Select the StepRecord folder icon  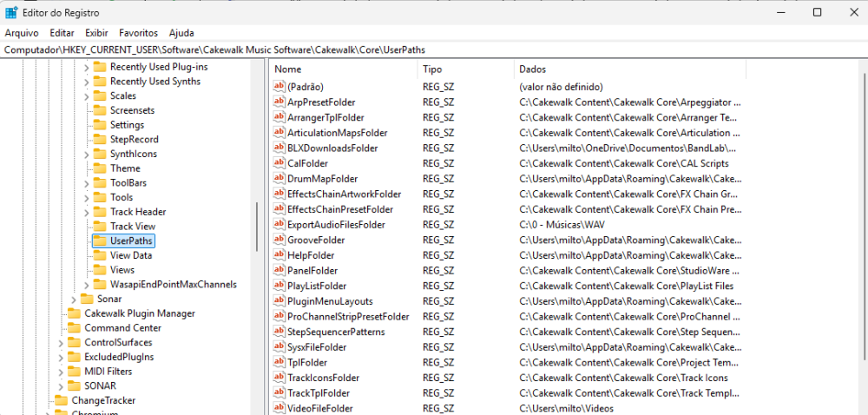pos(100,140)
